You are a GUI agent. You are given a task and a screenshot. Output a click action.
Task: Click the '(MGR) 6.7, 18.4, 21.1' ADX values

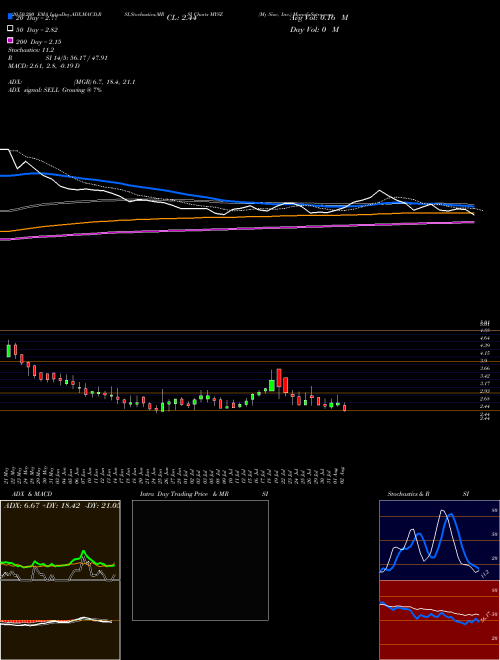[x=104, y=82]
